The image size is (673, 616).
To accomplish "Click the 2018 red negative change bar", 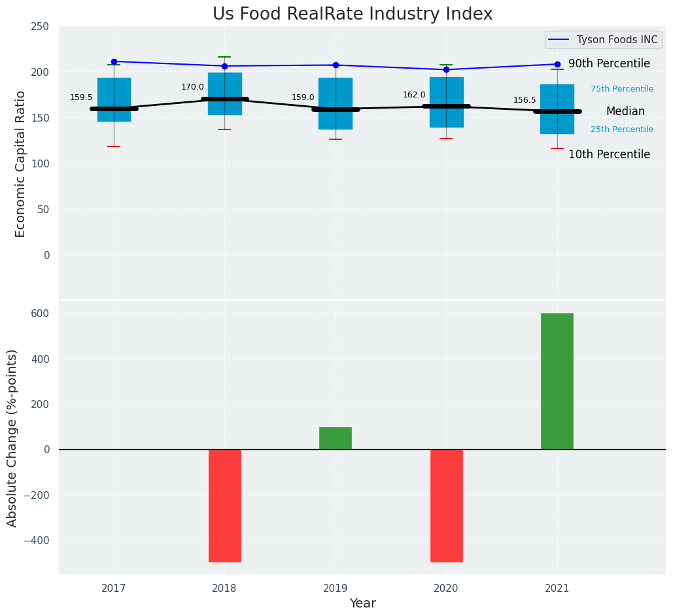I will [225, 505].
